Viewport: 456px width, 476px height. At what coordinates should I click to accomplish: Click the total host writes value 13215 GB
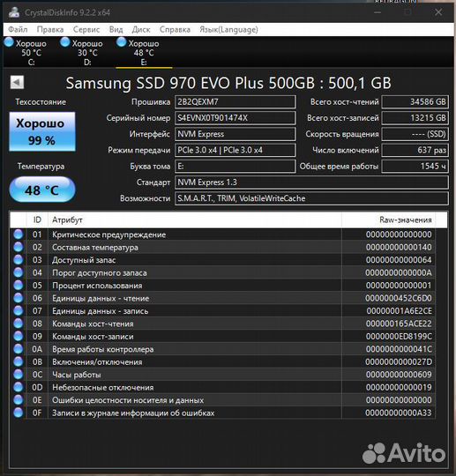click(x=415, y=118)
